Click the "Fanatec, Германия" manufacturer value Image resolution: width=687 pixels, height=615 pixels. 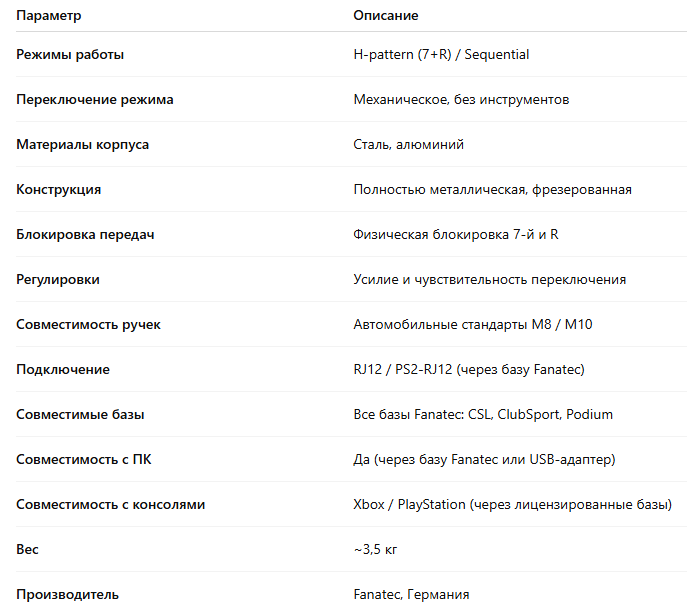[411, 595]
